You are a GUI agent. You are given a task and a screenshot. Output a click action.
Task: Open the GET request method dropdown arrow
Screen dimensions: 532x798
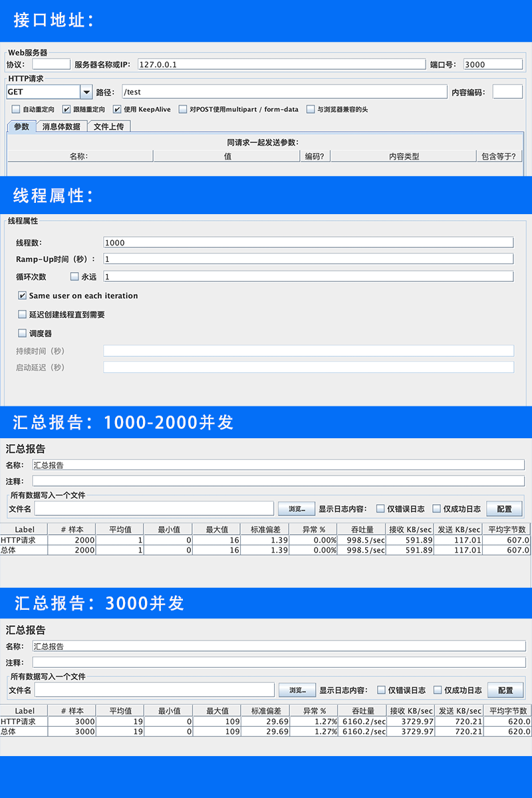click(86, 92)
